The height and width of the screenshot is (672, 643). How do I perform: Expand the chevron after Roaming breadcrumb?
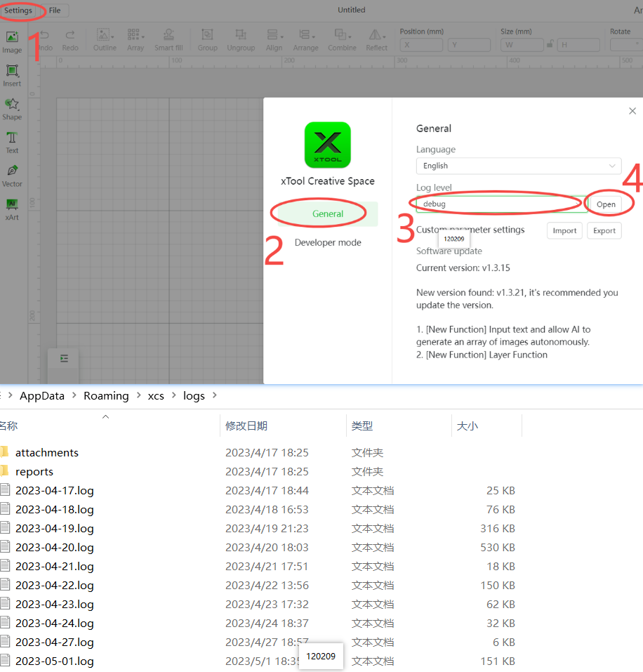[138, 395]
